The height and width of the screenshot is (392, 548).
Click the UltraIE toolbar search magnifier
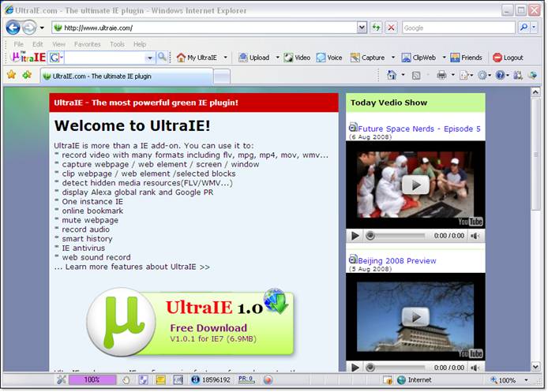pos(162,57)
